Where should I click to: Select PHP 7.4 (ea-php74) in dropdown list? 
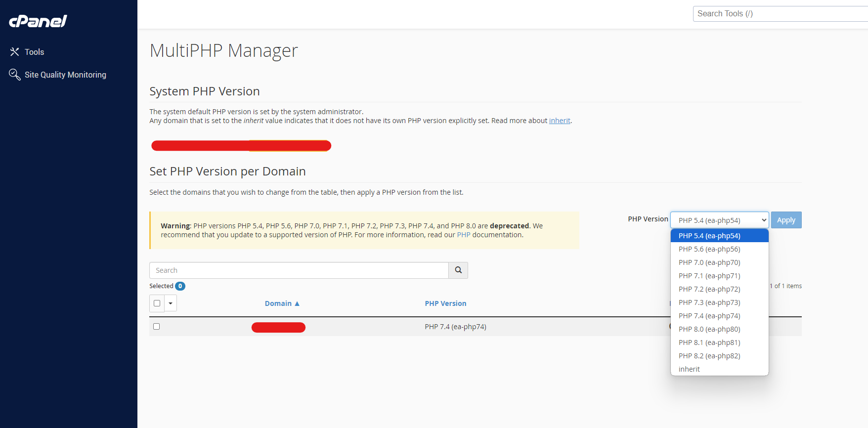coord(709,316)
